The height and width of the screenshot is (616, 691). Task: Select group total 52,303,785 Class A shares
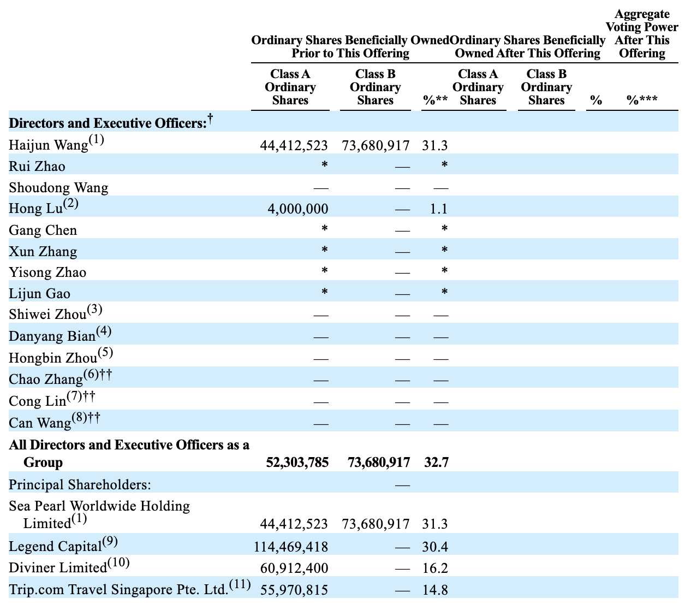pos(297,463)
